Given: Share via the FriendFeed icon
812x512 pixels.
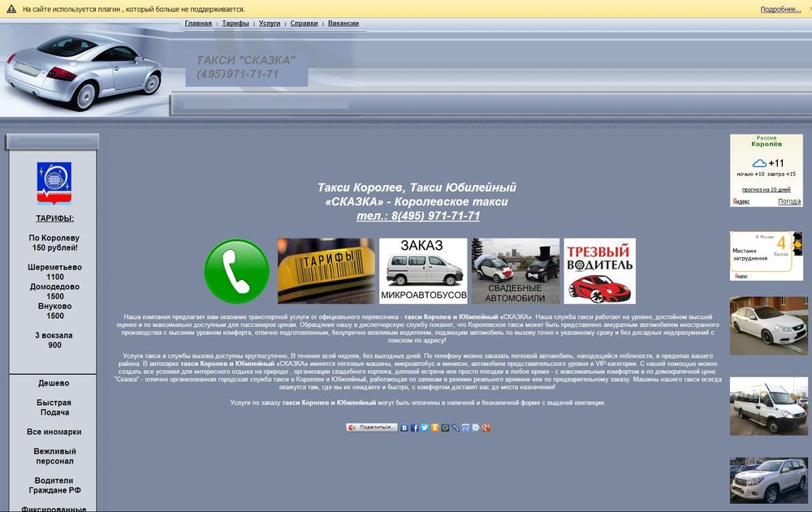Looking at the screenshot, I should [x=465, y=428].
